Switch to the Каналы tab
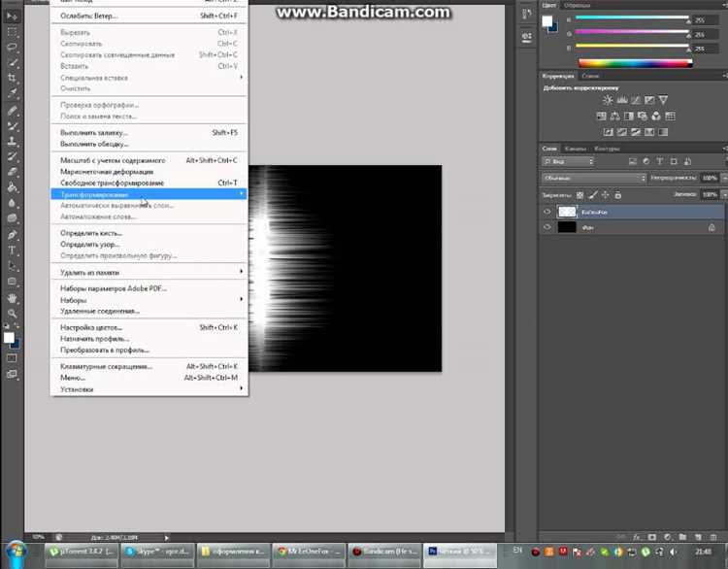This screenshot has height=569, width=728. click(x=576, y=149)
